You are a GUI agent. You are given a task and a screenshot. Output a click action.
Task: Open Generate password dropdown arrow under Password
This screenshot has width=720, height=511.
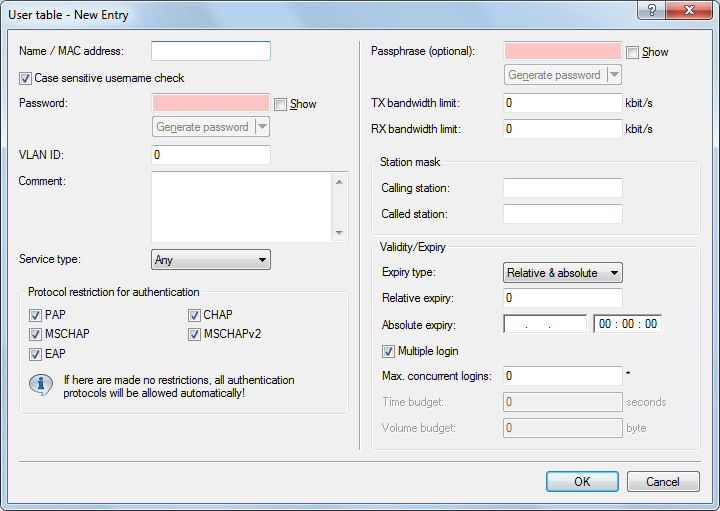click(262, 127)
